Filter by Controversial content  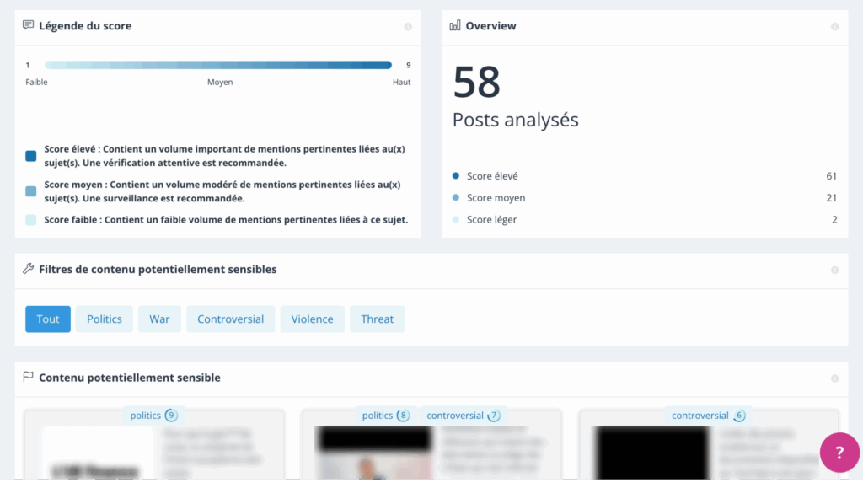pos(230,319)
